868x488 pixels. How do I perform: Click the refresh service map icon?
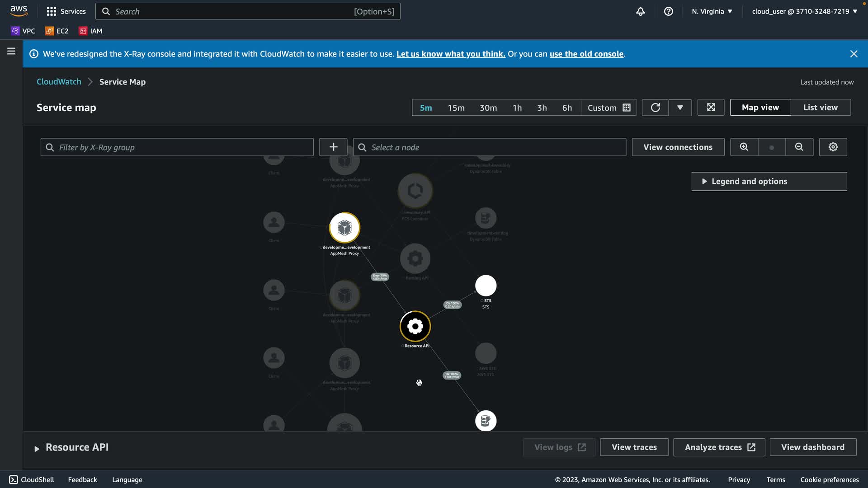tap(655, 108)
